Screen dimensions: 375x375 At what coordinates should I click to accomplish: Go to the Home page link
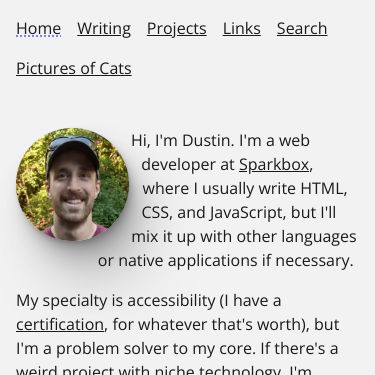[x=38, y=28]
